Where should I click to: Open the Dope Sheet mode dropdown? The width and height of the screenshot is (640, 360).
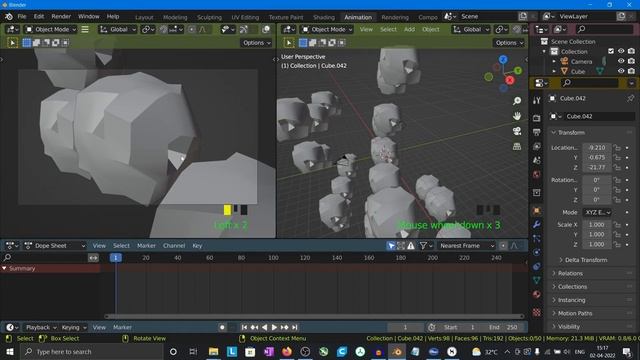pos(55,246)
